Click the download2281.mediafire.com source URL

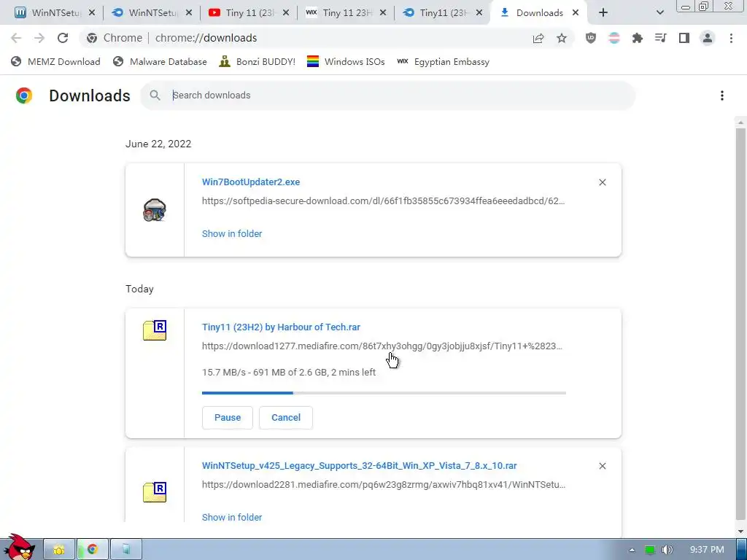[384, 485]
